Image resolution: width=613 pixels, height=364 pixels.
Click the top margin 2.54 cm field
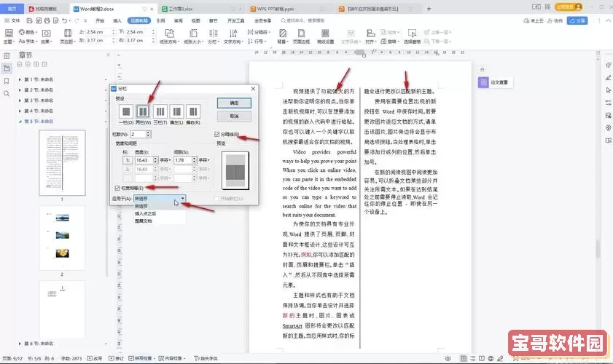(x=98, y=32)
